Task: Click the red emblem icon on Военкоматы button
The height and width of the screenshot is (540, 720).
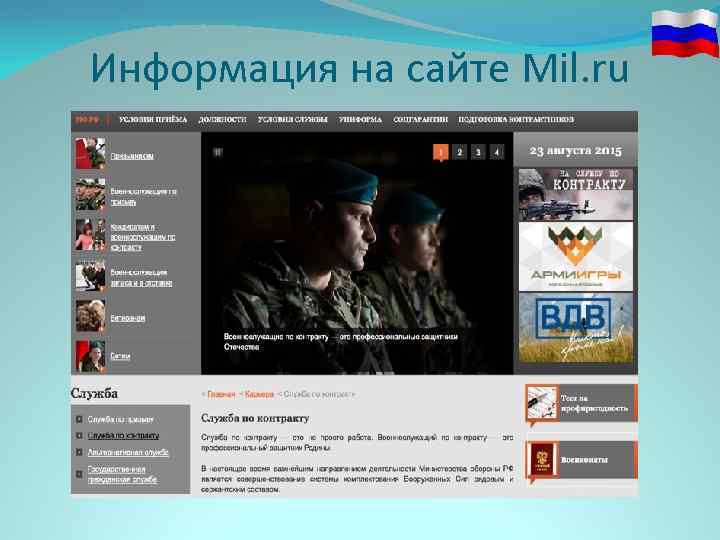Action: [542, 460]
